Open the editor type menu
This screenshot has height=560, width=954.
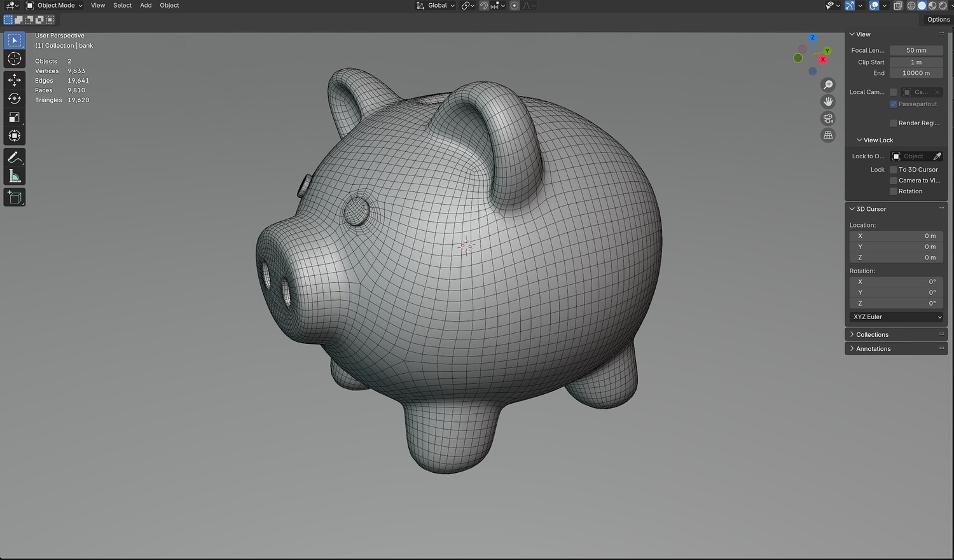(x=12, y=6)
